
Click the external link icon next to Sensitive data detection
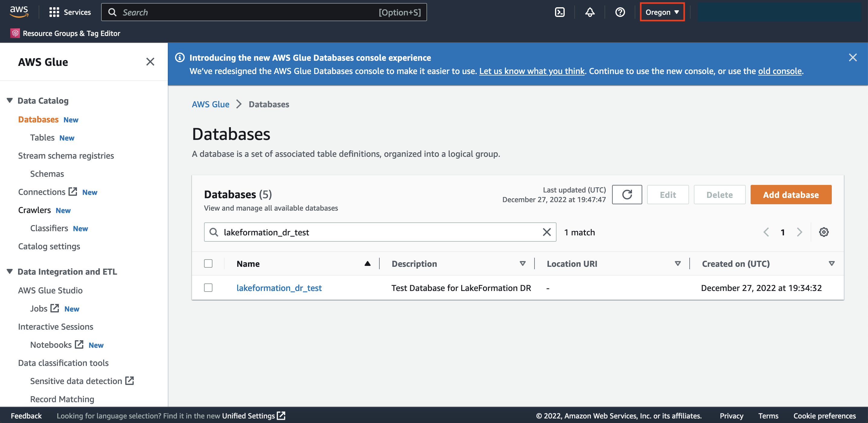pos(129,380)
